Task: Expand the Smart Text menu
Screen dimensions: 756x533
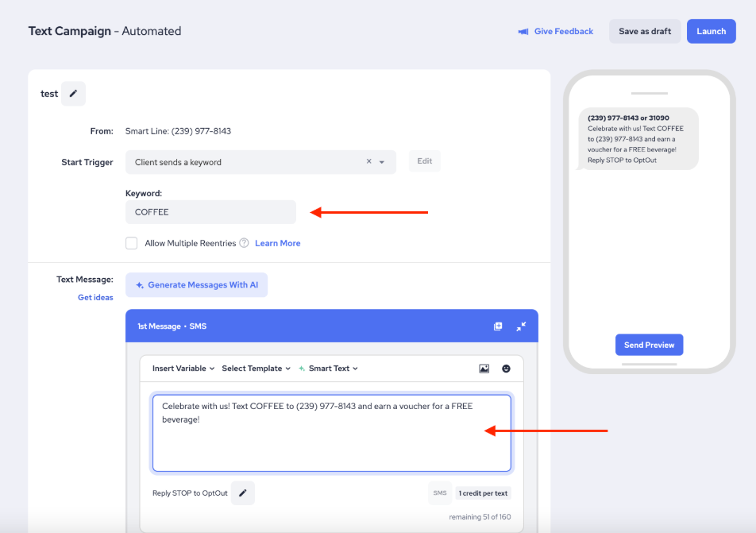Action: tap(329, 369)
